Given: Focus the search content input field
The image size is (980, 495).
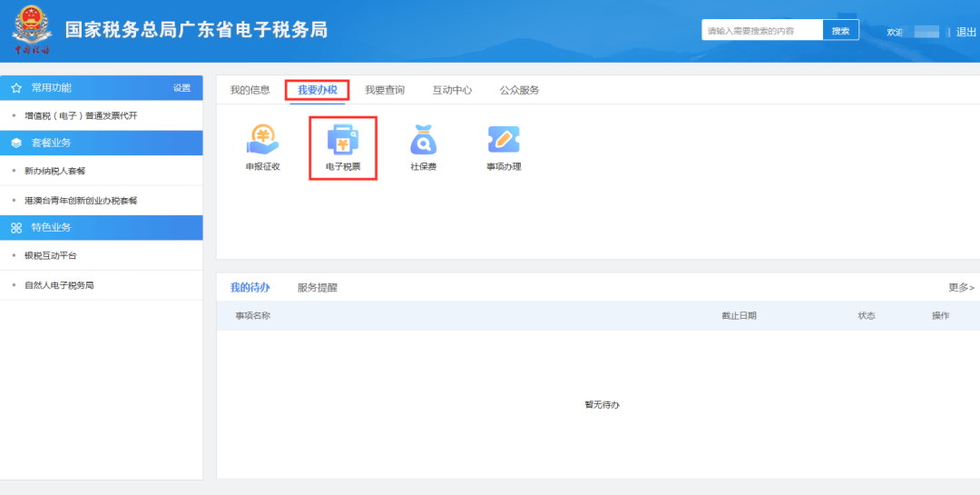Looking at the screenshot, I should click(x=762, y=30).
